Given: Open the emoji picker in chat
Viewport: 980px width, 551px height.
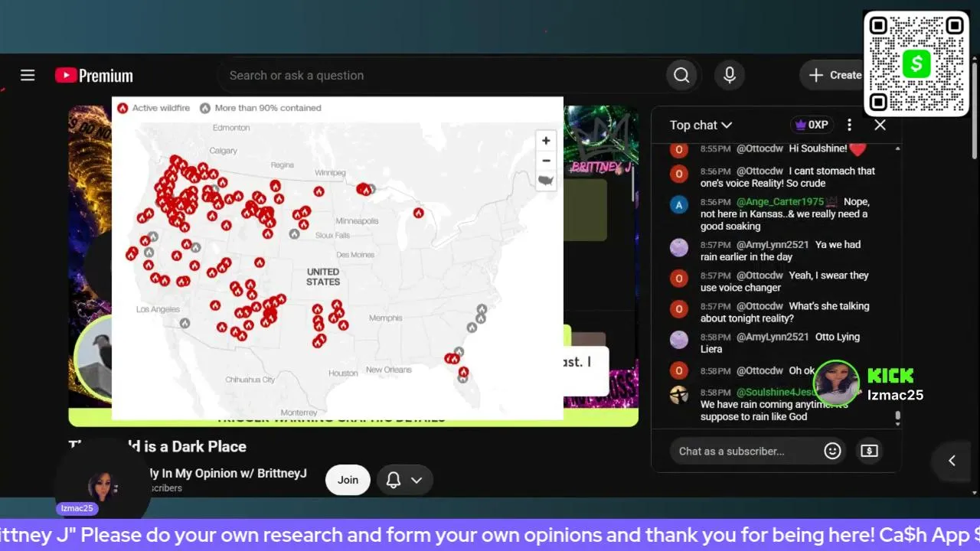Looking at the screenshot, I should [832, 451].
